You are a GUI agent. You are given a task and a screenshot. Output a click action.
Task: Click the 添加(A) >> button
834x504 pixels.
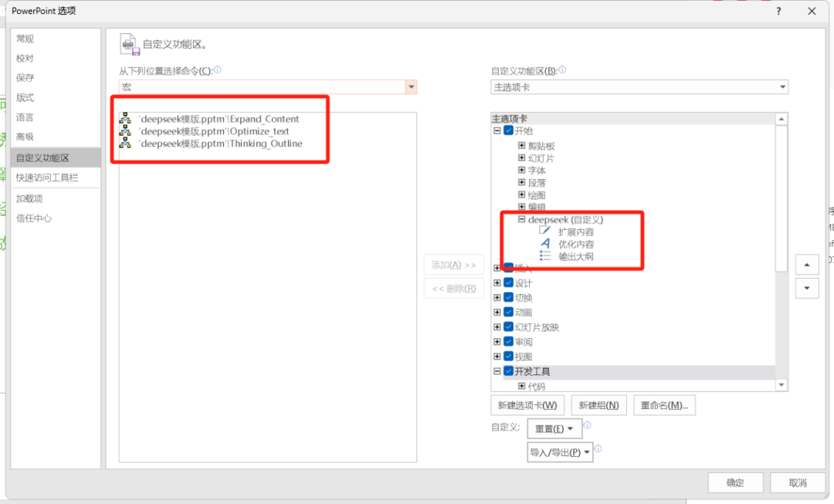(x=454, y=265)
